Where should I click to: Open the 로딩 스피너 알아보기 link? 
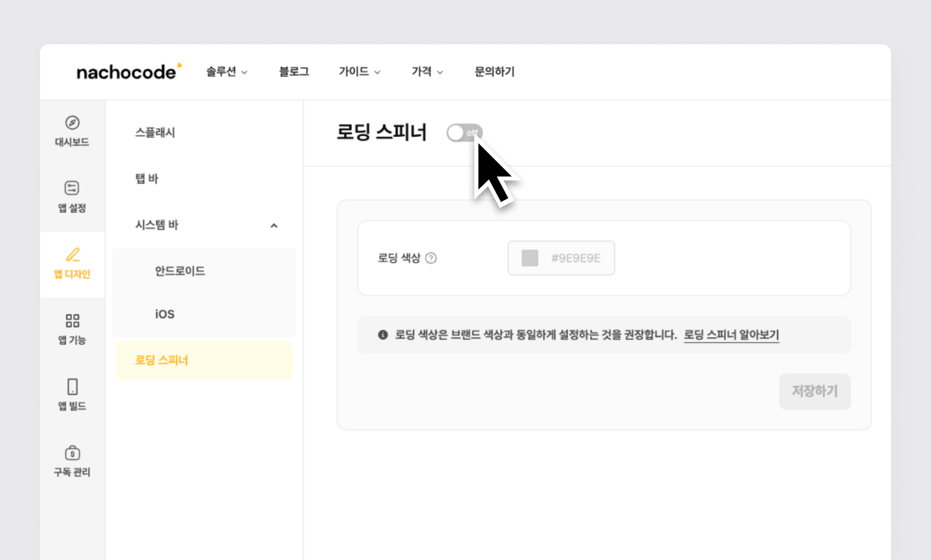coord(731,335)
